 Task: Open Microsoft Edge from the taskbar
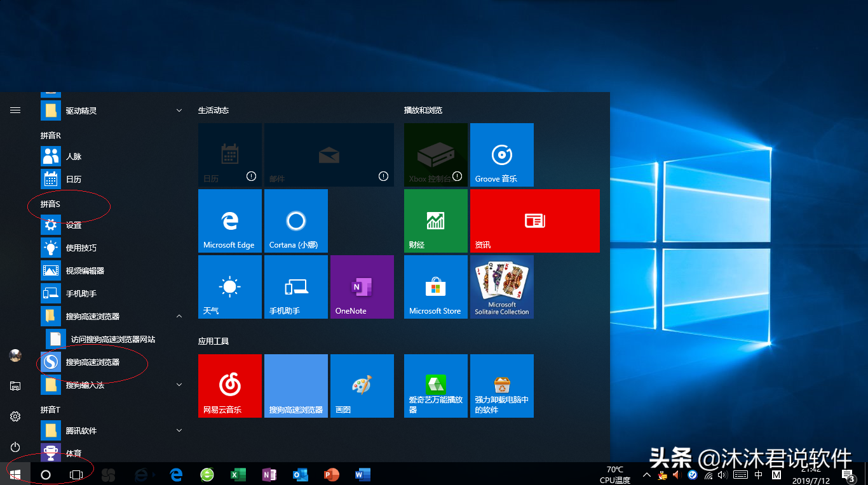pyautogui.click(x=176, y=474)
